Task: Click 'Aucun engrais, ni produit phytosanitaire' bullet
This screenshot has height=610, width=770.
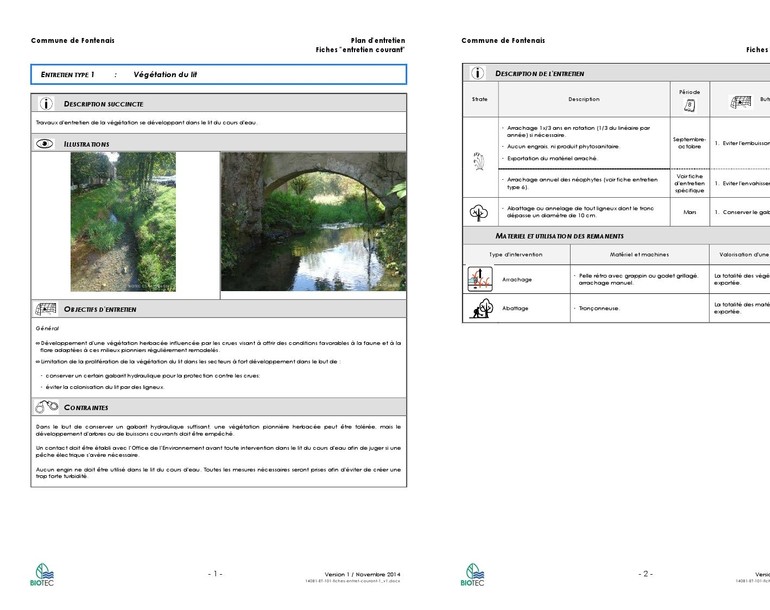Action: (x=563, y=146)
